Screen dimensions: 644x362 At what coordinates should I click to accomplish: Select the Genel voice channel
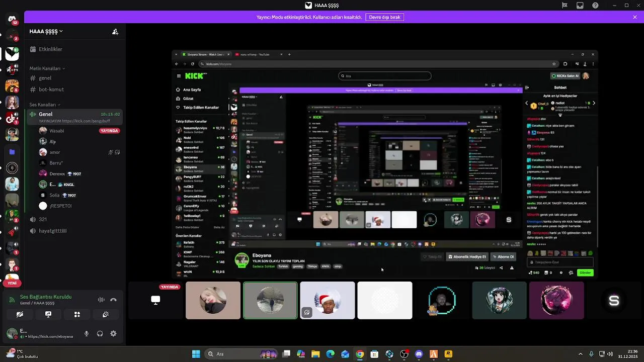74,117
